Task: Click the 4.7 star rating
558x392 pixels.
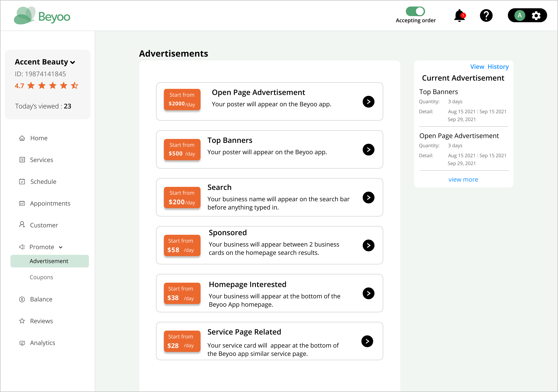Action: point(46,86)
